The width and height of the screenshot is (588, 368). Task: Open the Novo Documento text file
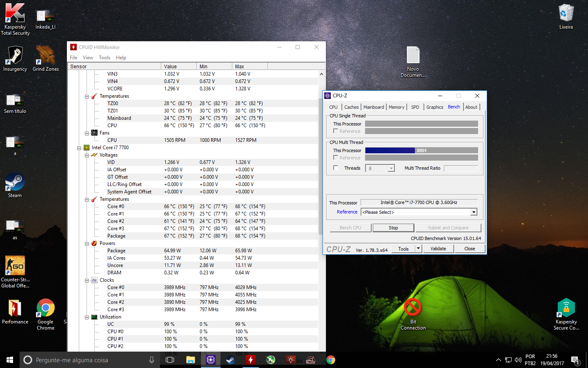coord(413,62)
